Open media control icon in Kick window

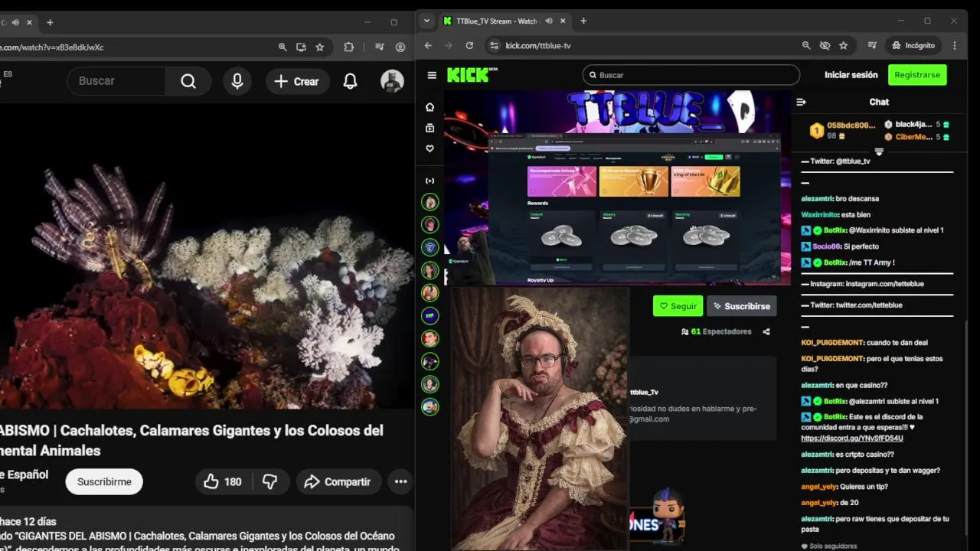click(x=872, y=46)
